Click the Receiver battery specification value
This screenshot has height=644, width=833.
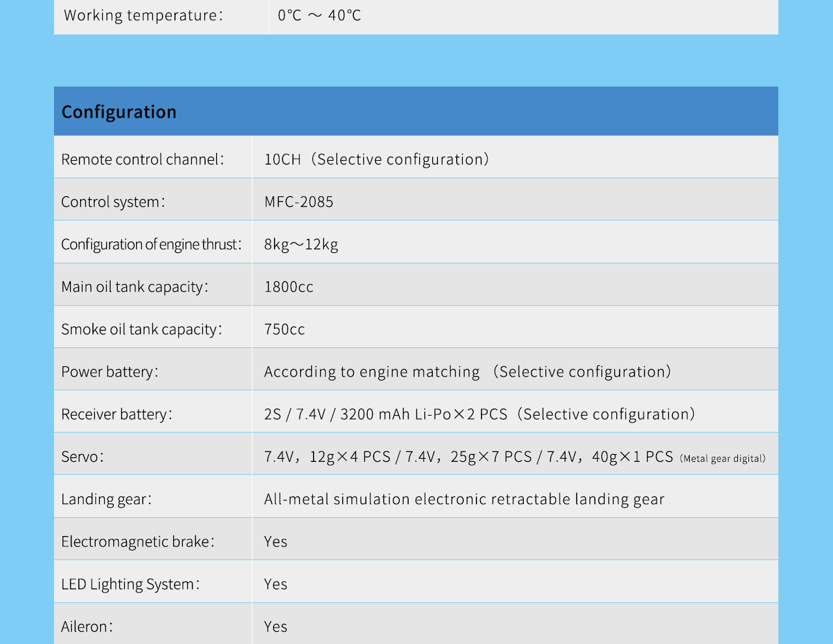tap(479, 414)
